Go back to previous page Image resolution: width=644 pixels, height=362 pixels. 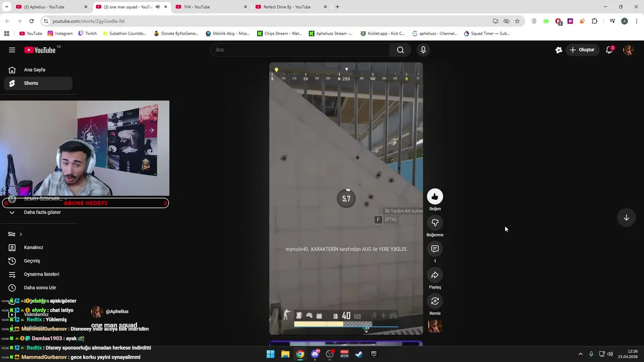point(7,21)
